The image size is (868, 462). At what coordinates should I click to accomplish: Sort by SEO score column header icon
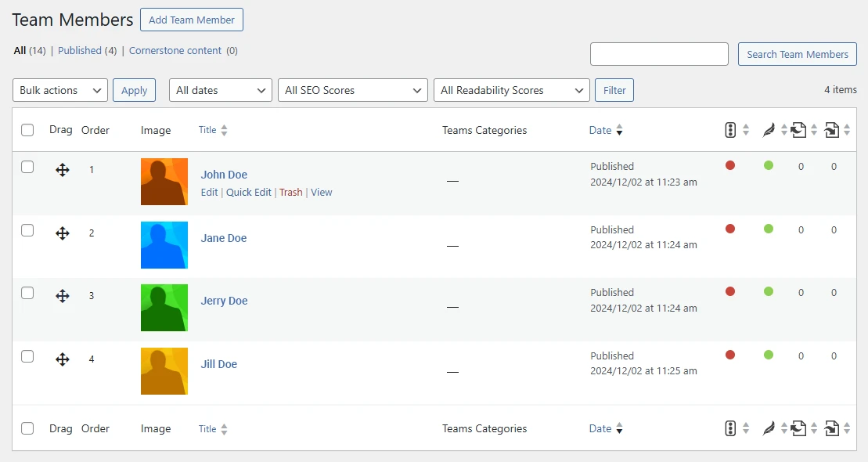pos(730,130)
